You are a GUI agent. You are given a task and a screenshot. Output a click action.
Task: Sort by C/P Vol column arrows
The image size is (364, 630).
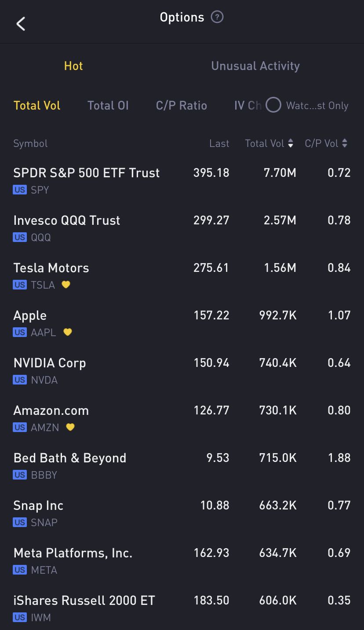click(x=345, y=143)
